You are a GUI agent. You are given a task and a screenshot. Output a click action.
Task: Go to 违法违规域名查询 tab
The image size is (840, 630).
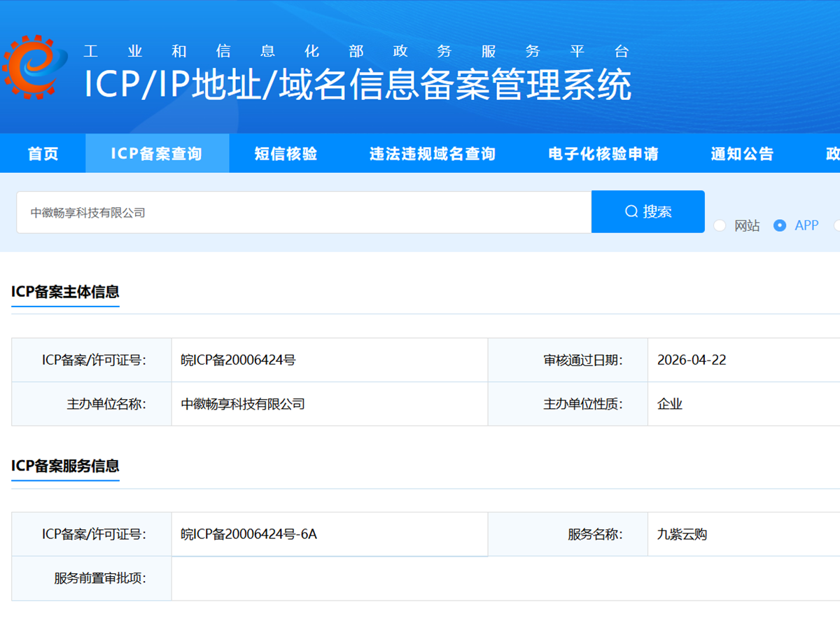click(x=433, y=153)
